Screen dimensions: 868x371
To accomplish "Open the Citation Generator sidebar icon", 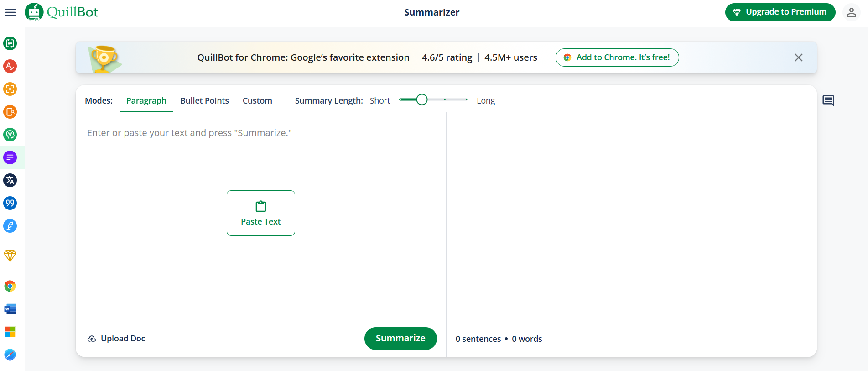I will [10, 203].
